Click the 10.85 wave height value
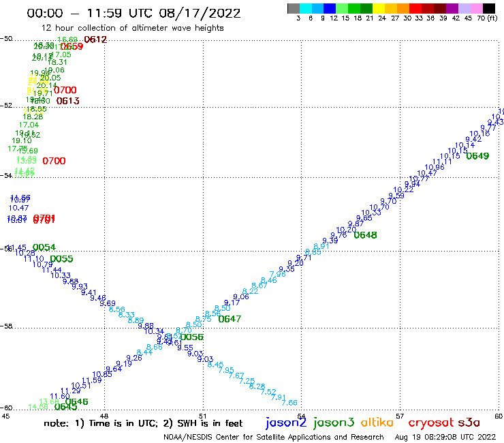Screen dimensions: 504x443 coord(102,374)
